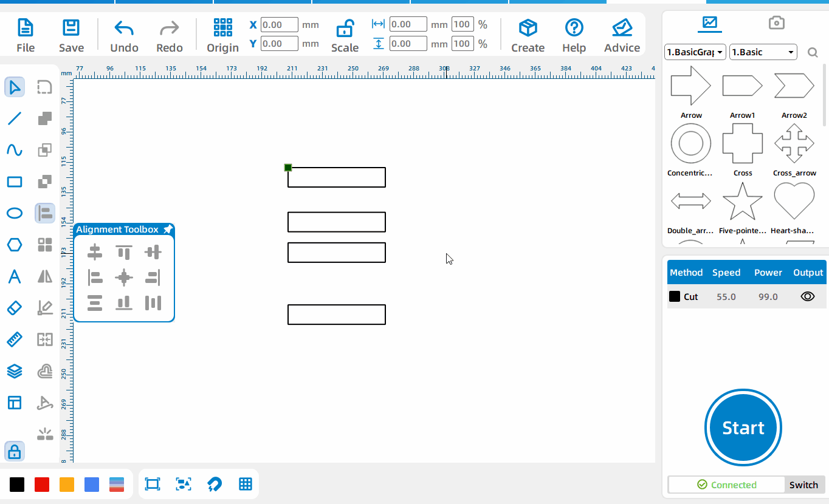Select the Line drawing tool
The width and height of the screenshot is (829, 504).
point(15,118)
